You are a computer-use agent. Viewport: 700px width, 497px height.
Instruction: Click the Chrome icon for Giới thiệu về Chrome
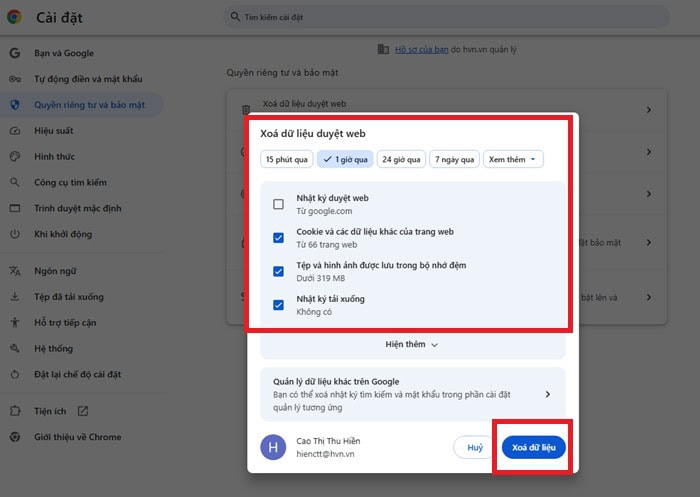(x=15, y=437)
